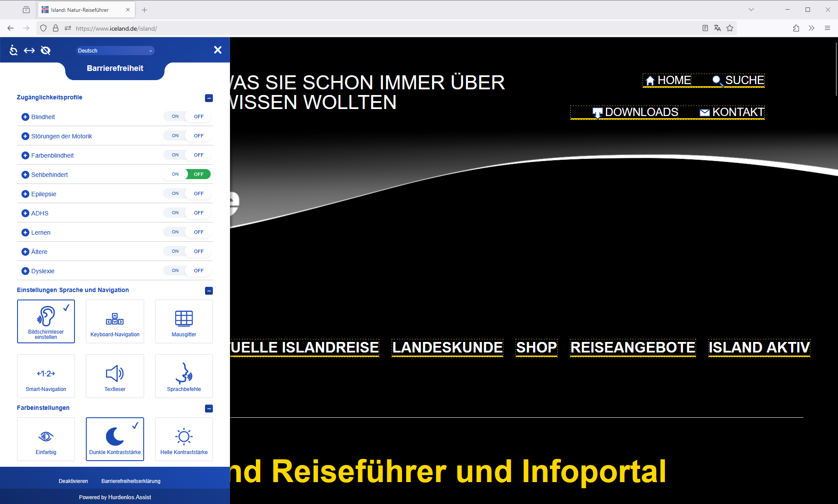Click the Deaktivieren button
Image resolution: width=838 pixels, height=504 pixels.
pyautogui.click(x=73, y=480)
